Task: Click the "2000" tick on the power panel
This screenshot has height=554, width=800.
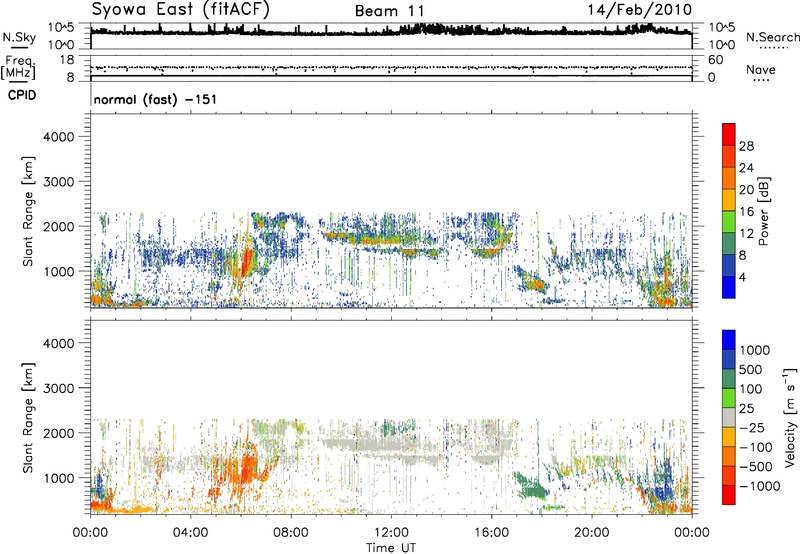Action: [x=58, y=226]
